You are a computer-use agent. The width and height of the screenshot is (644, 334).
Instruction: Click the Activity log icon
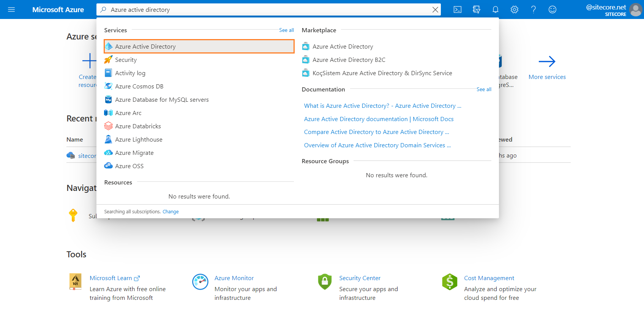(x=108, y=73)
